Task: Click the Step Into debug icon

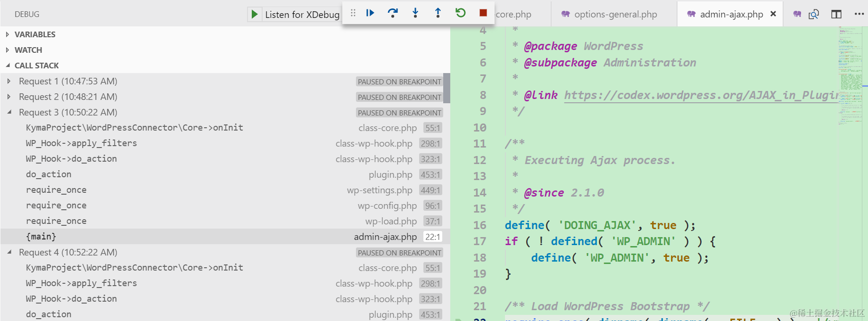Action: [x=415, y=13]
